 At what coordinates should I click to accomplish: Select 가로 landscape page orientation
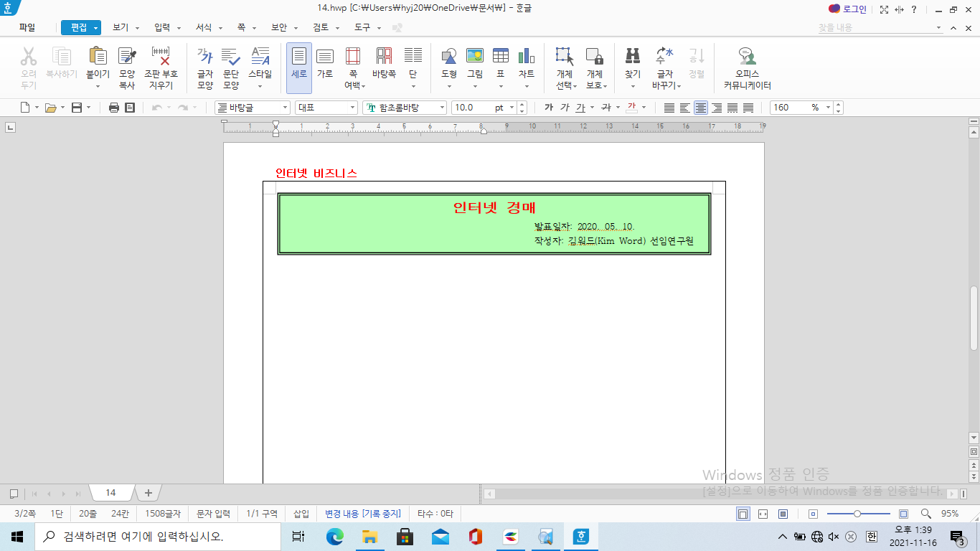coord(325,57)
